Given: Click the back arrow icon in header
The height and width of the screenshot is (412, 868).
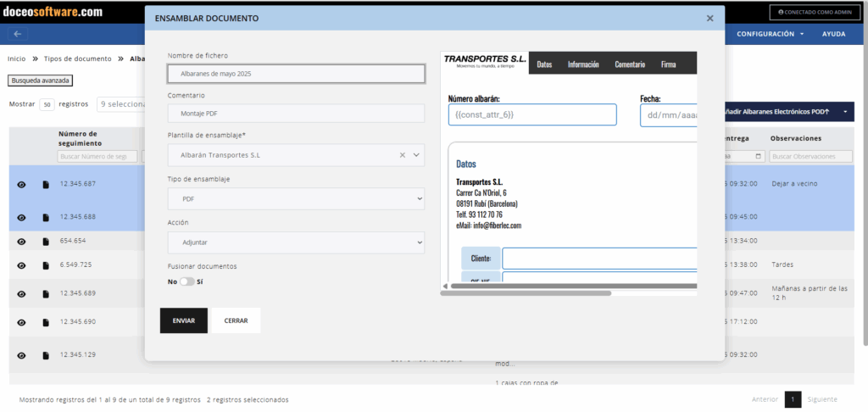Looking at the screenshot, I should pos(18,34).
